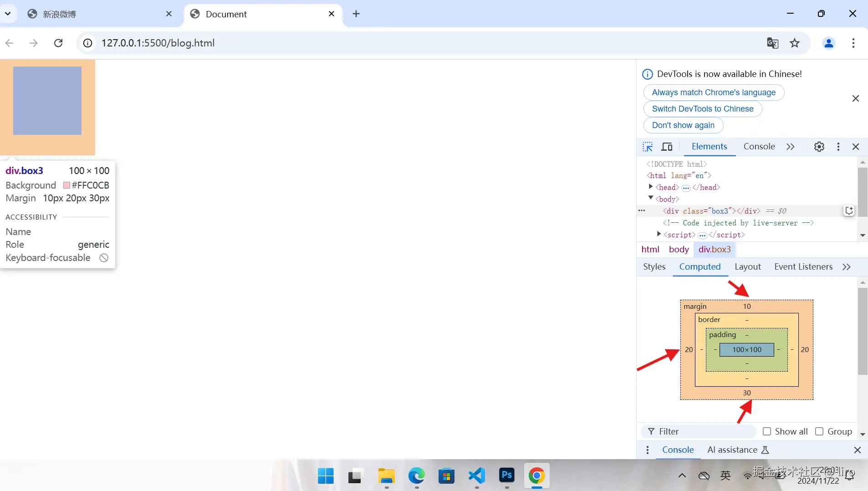Click the #FFC0CB background color swatch
Viewport: 868px width, 491px height.
click(x=66, y=185)
